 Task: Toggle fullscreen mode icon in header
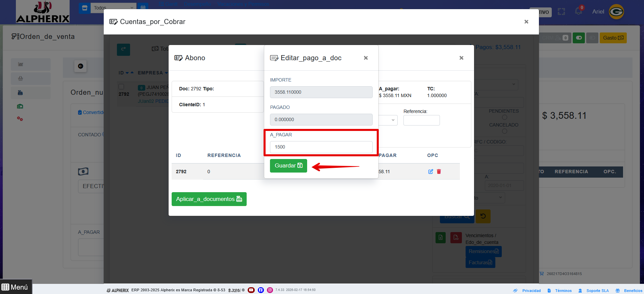point(561,12)
